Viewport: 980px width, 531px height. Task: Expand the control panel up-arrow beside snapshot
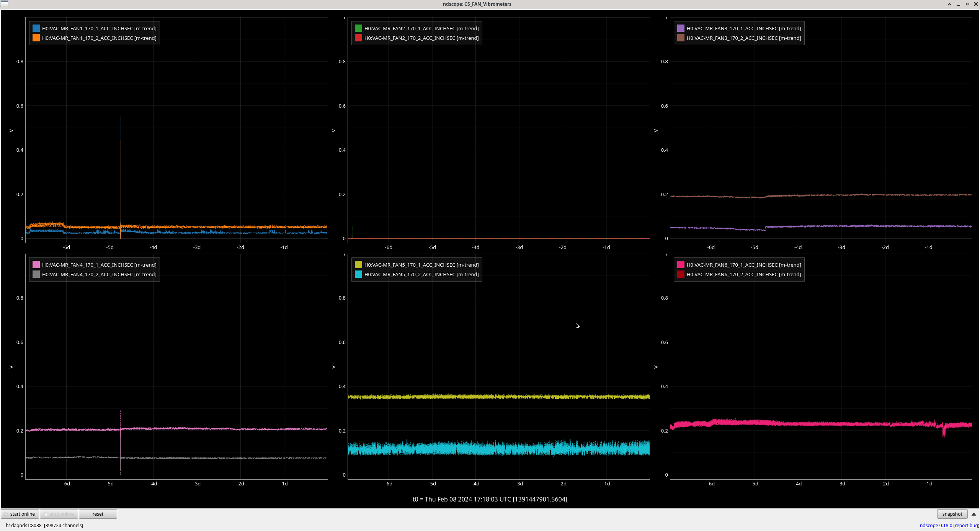tap(974, 514)
